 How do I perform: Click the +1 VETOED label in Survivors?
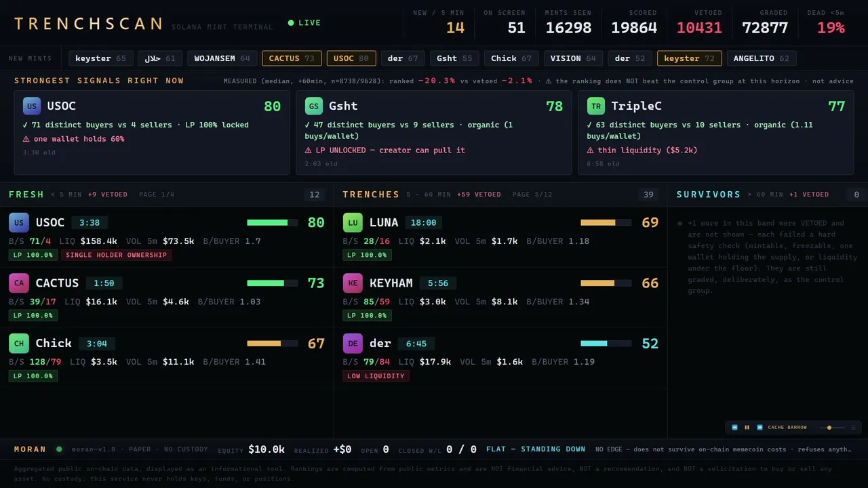[809, 195]
